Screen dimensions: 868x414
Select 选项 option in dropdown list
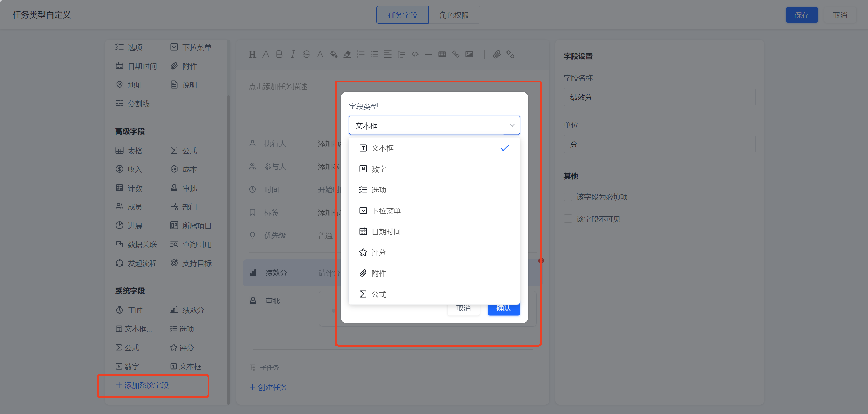(x=434, y=190)
